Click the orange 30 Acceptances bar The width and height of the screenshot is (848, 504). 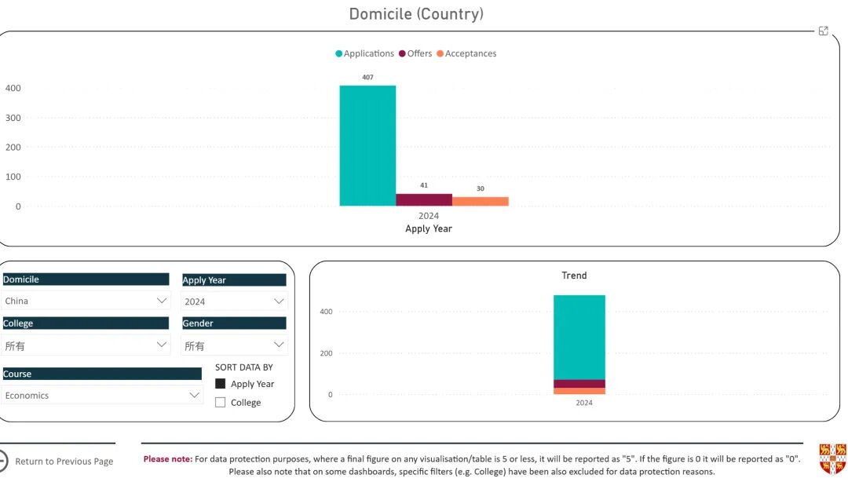[x=480, y=201]
